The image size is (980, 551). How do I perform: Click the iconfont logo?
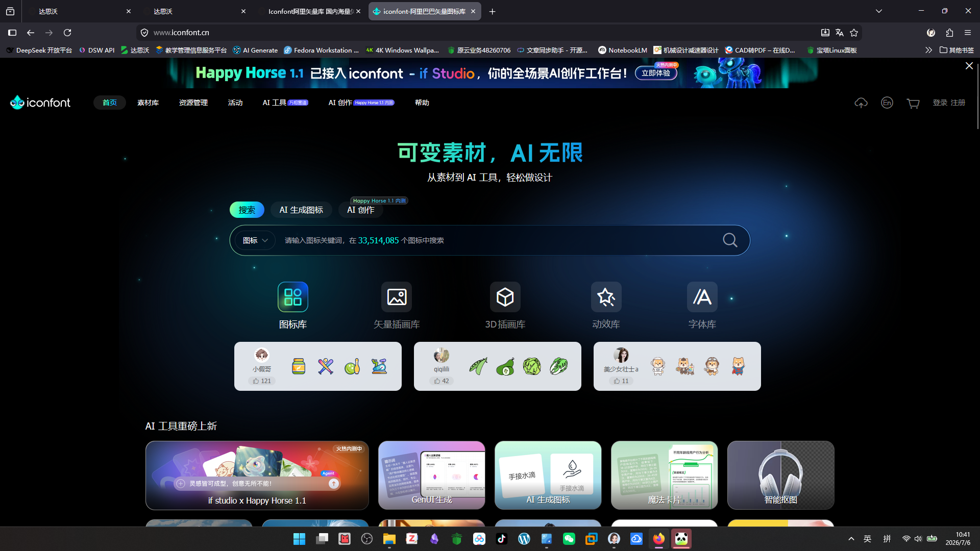pos(40,103)
